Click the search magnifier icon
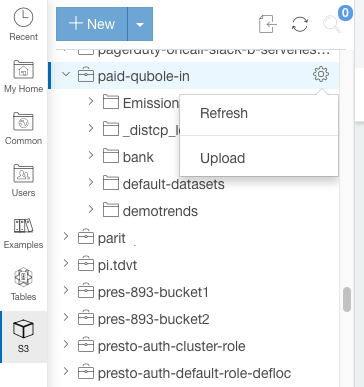Image resolution: width=364 pixels, height=387 pixels. tap(332, 24)
